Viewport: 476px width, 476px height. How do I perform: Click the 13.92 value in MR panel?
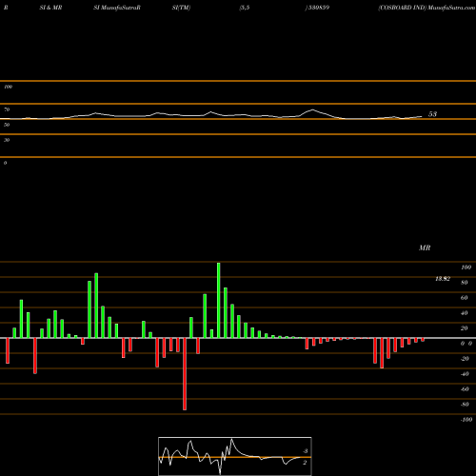coord(443,279)
